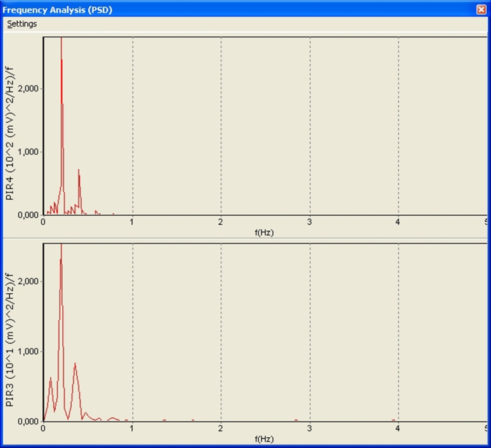Click the 3 Hz tick label under the PIR3 plot

click(x=310, y=428)
